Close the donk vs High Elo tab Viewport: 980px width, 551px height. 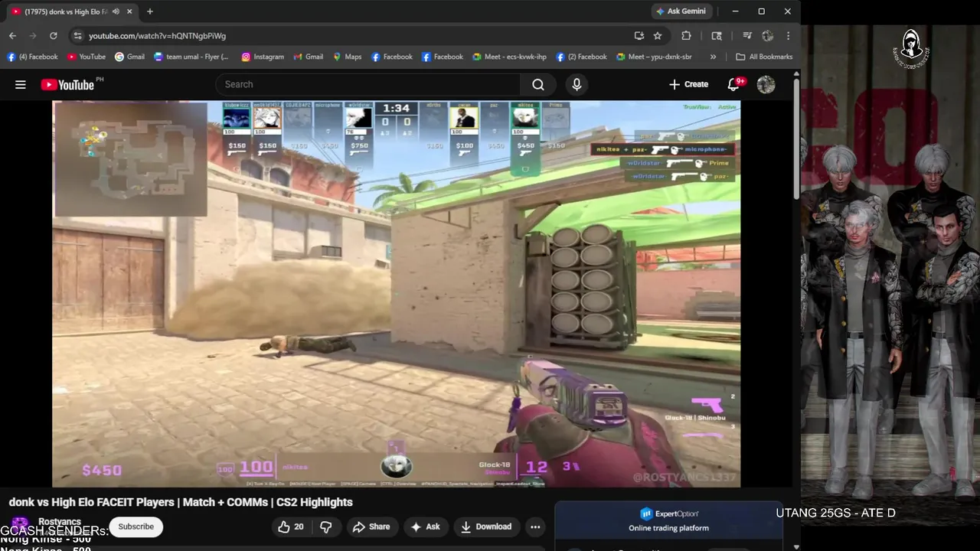point(130,11)
